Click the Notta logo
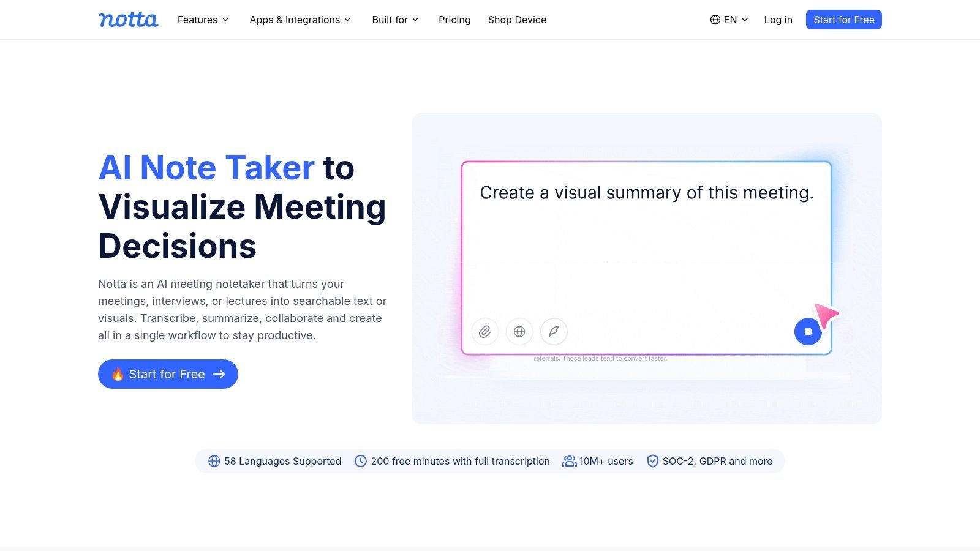Screen dimensions: 980x551 point(129,20)
